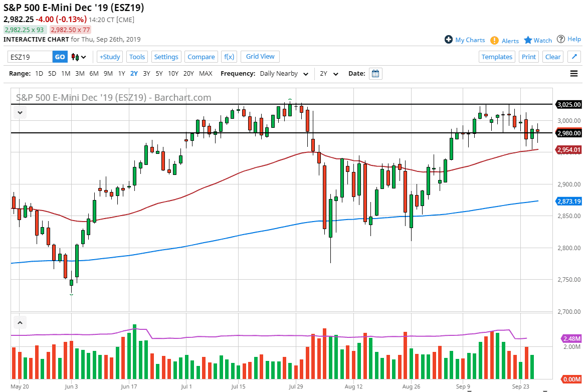Open the Date calendar picker

375,73
